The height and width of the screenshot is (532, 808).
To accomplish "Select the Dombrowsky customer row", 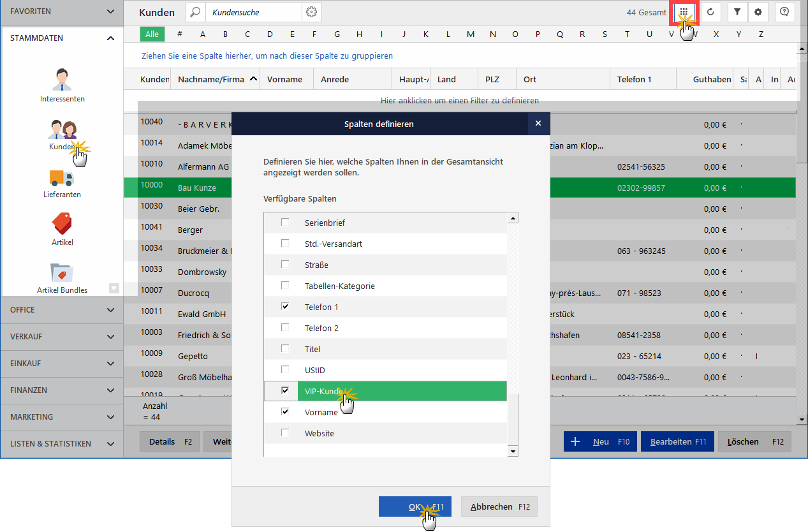I will tap(460, 272).
